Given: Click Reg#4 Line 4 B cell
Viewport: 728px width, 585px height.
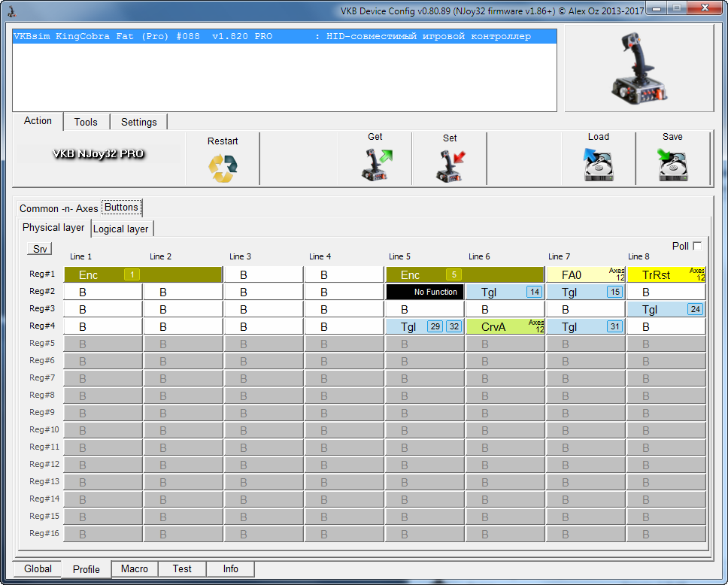Looking at the screenshot, I should pos(344,327).
